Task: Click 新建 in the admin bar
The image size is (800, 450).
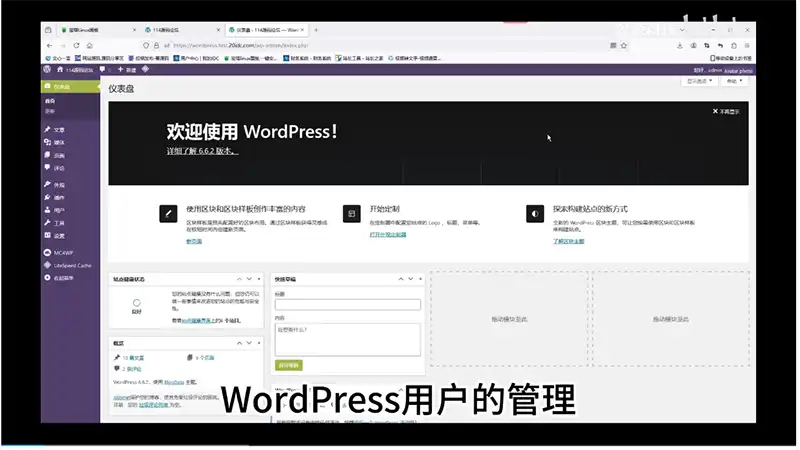Action: pyautogui.click(x=127, y=69)
